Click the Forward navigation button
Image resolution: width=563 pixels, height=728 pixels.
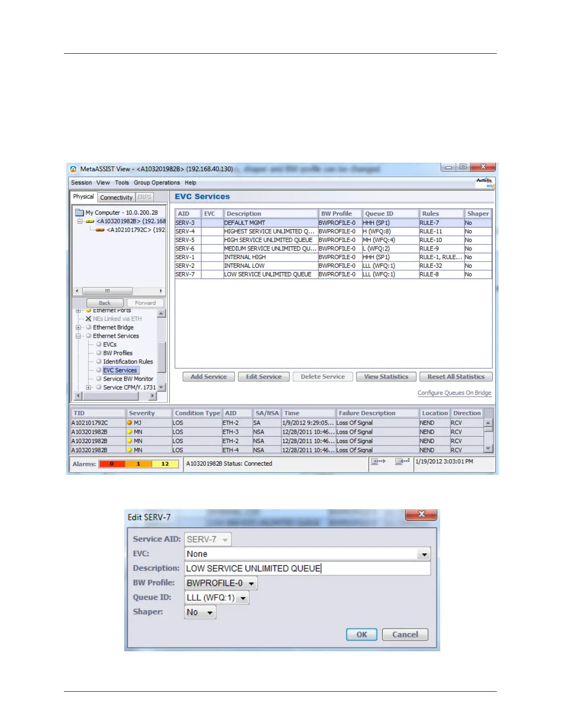pyautogui.click(x=145, y=303)
